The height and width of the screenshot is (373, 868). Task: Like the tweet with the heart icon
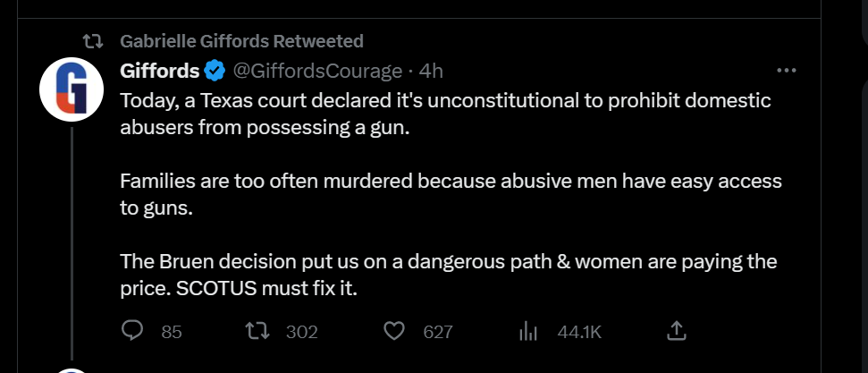click(393, 331)
